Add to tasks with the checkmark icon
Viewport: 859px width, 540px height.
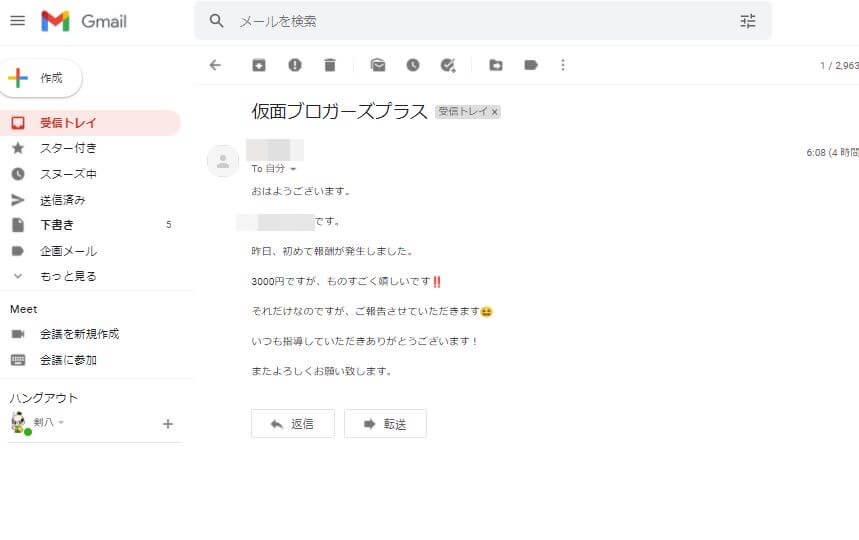point(448,65)
